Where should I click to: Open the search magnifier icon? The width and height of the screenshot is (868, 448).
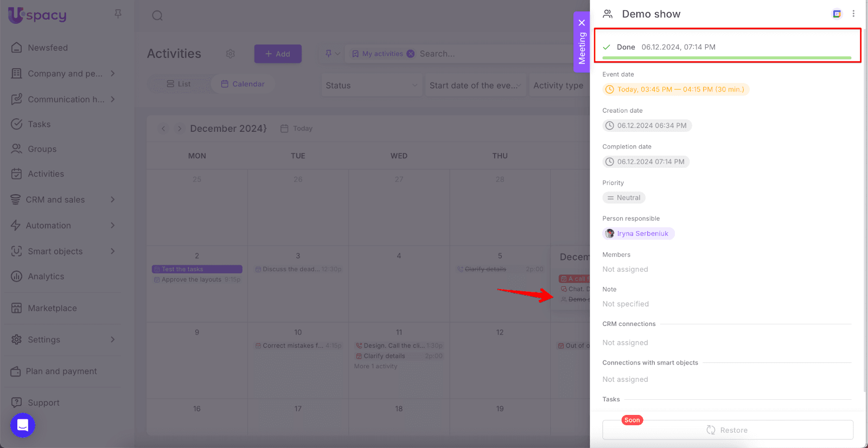point(157,16)
